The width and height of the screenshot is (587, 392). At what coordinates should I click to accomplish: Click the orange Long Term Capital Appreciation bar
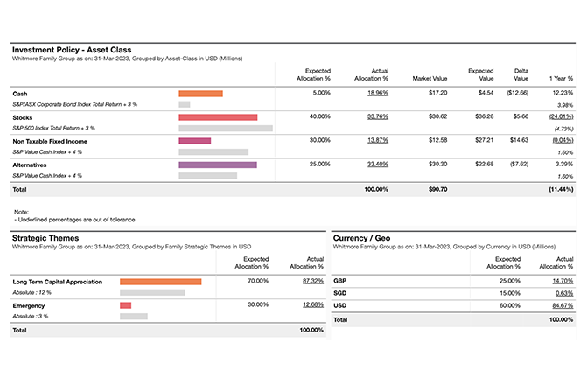[x=160, y=282]
